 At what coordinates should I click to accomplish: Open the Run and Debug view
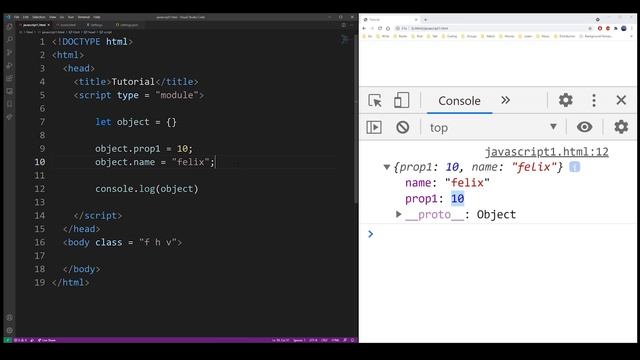9,66
